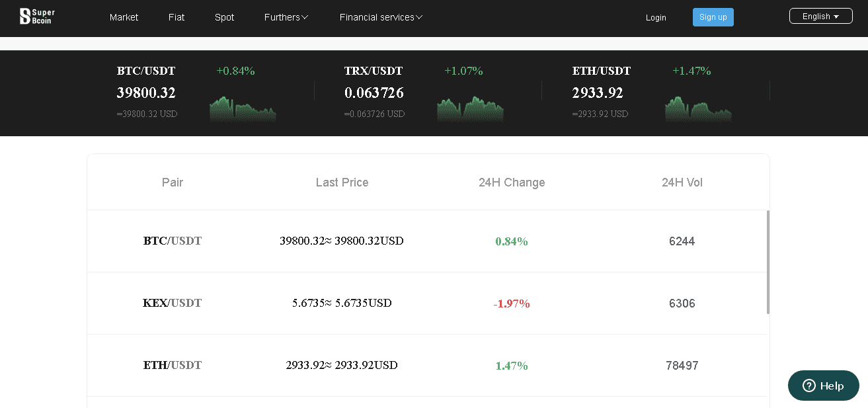Click the Login link

tap(656, 18)
